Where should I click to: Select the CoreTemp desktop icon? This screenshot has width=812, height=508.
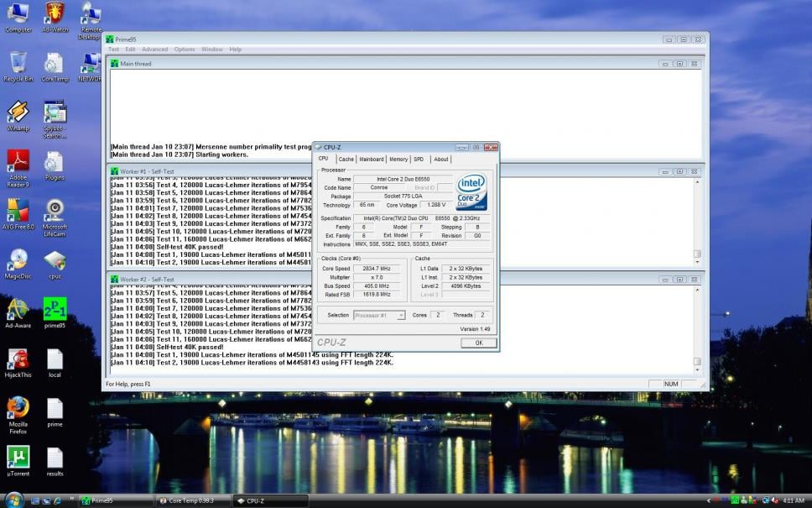pos(55,66)
